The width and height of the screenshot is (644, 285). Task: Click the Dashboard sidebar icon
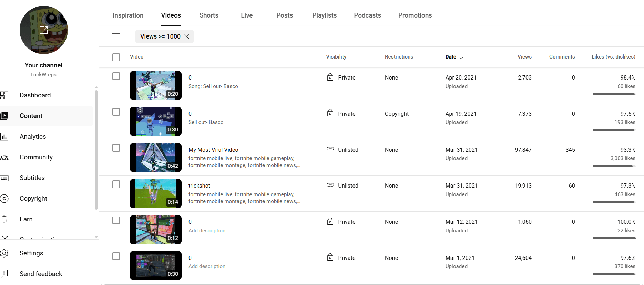tap(4, 95)
